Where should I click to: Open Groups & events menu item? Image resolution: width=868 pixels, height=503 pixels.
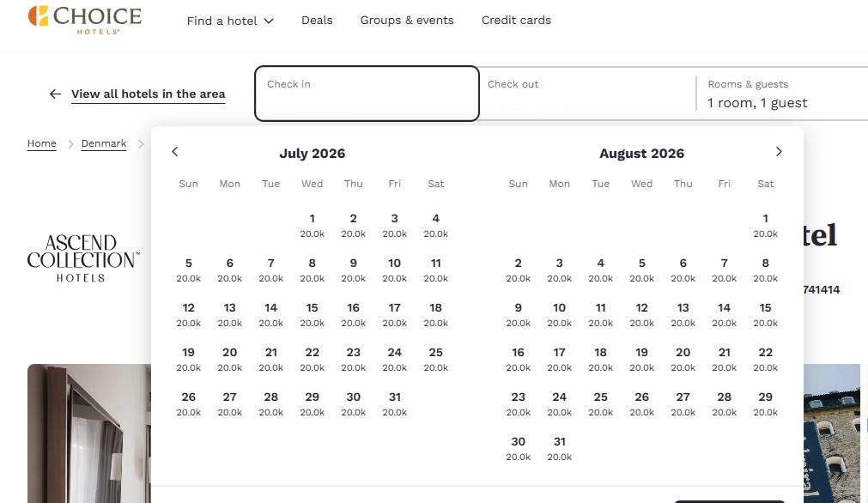click(x=407, y=21)
